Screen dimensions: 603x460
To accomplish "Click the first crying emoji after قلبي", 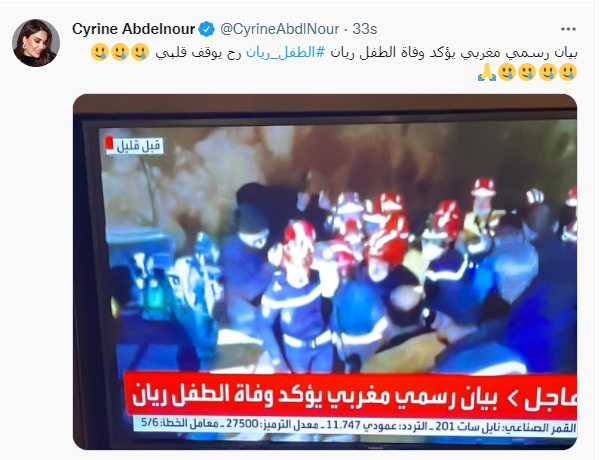I will 140,52.
